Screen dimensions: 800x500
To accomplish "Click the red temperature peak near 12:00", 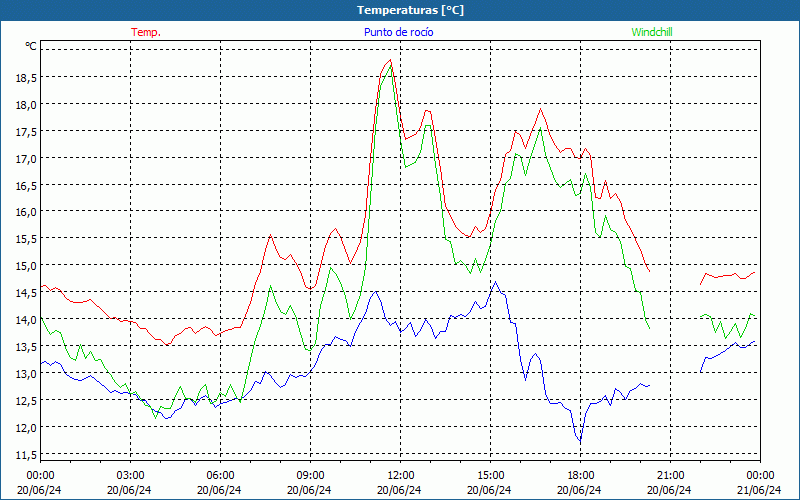I will [390, 60].
